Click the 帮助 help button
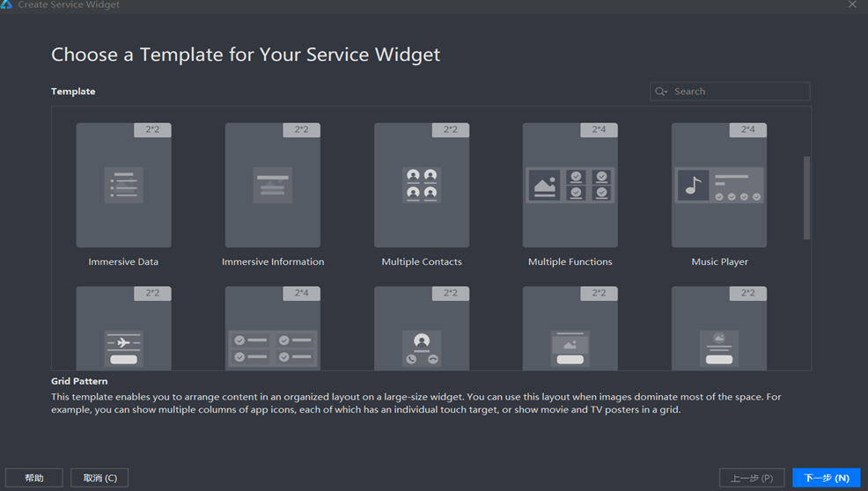The width and height of the screenshot is (868, 491). coord(34,478)
